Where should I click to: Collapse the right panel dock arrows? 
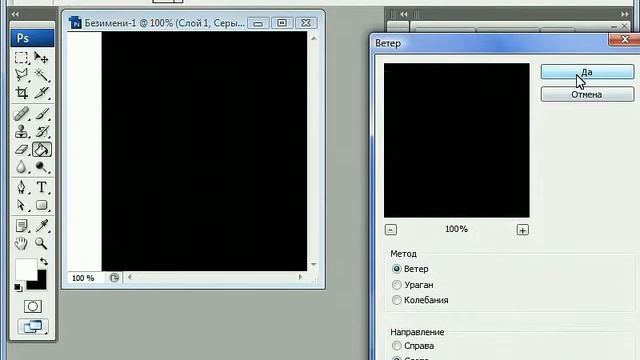click(624, 14)
